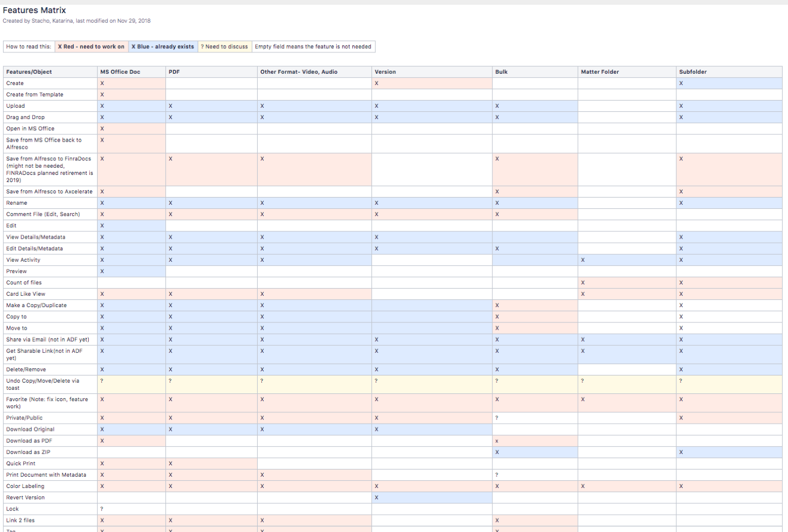The width and height of the screenshot is (788, 532).
Task: Click the Version column header
Action: pyautogui.click(x=384, y=72)
